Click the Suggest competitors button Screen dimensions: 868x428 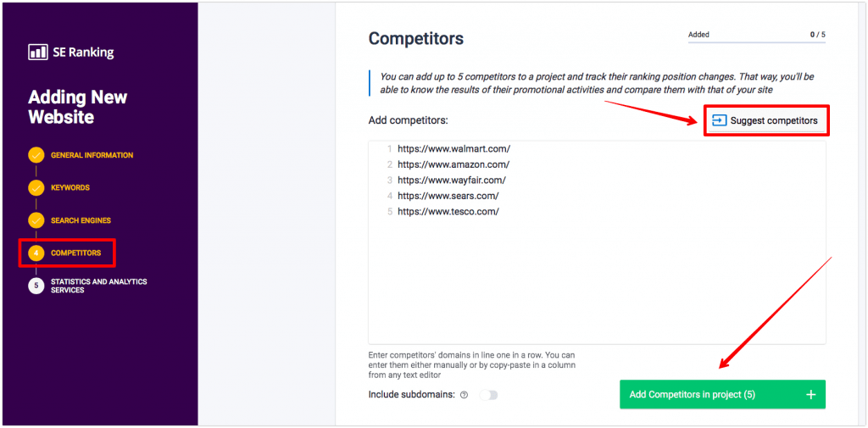click(766, 120)
